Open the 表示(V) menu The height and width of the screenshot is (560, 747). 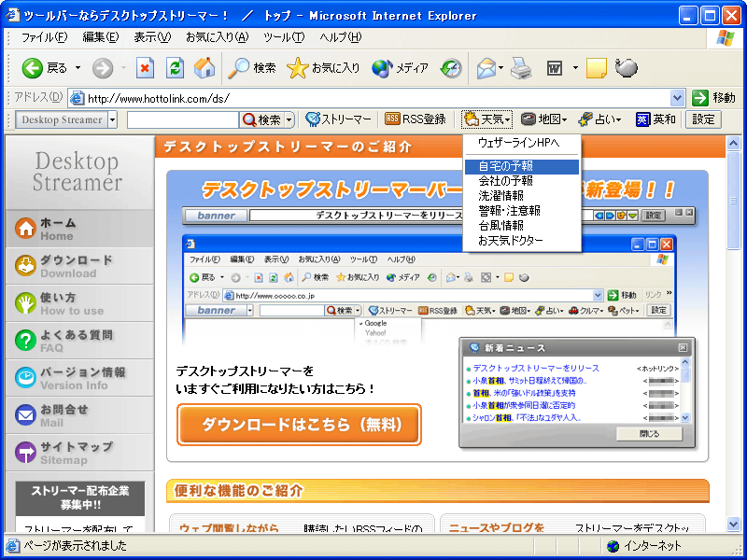click(x=152, y=37)
